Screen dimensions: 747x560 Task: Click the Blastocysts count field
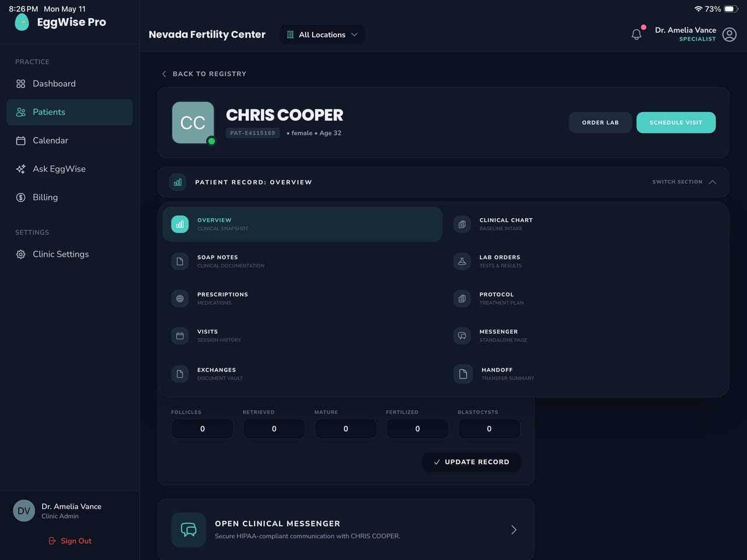(489, 429)
